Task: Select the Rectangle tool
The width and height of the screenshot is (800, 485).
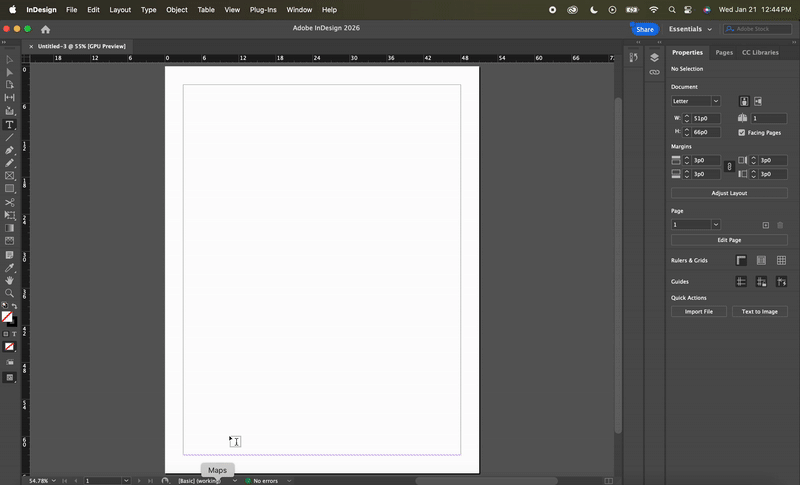Action: pyautogui.click(x=9, y=189)
